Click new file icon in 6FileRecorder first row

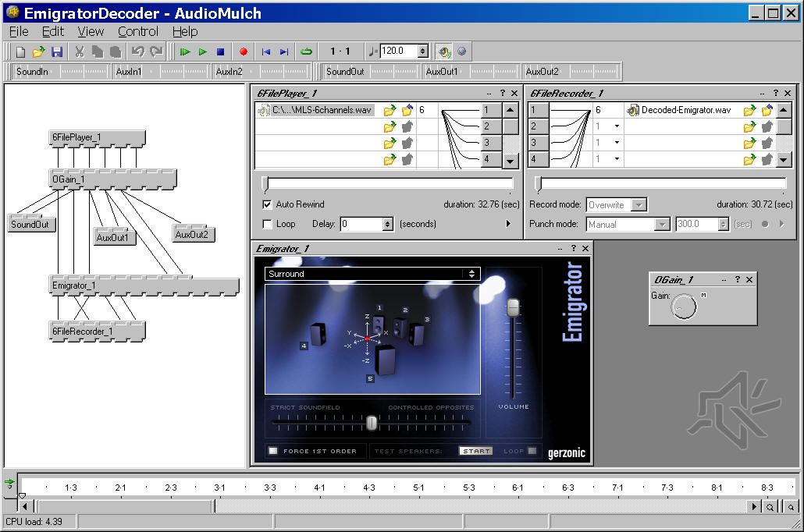[x=767, y=110]
